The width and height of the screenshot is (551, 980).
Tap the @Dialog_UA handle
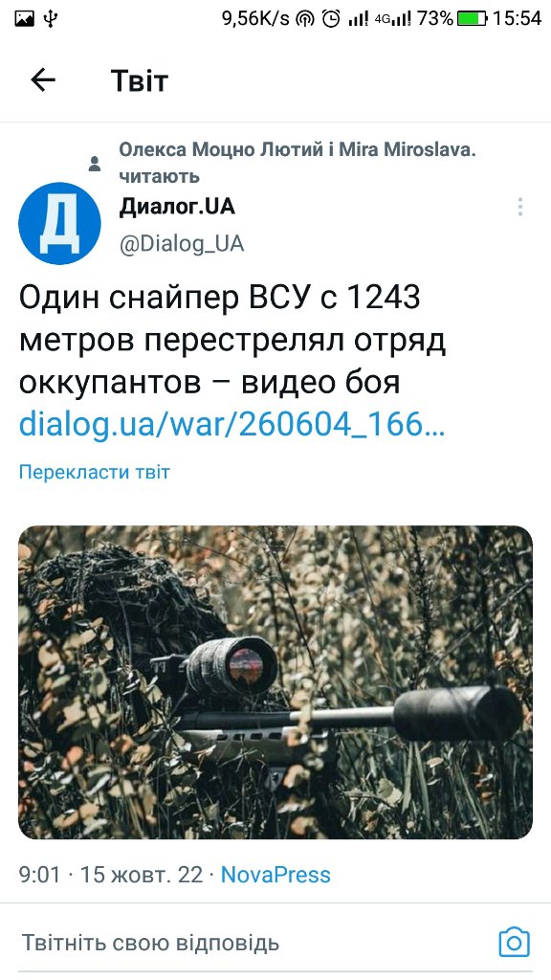tap(181, 243)
